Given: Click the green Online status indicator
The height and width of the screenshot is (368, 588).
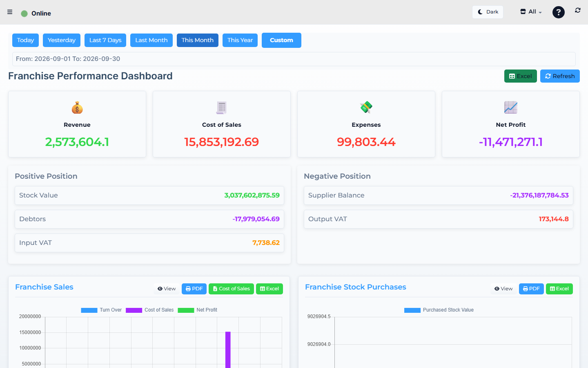Looking at the screenshot, I should 24,13.
